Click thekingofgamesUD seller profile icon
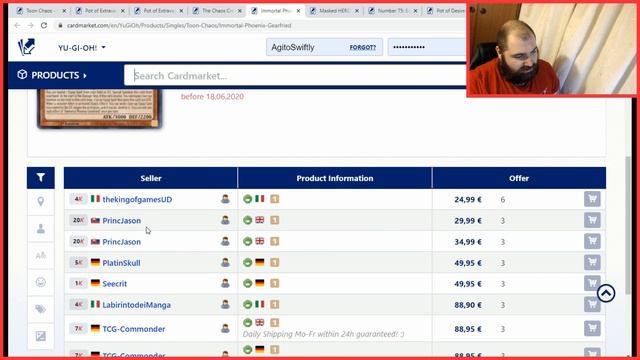Screen dimensions: 640x360 point(225,199)
